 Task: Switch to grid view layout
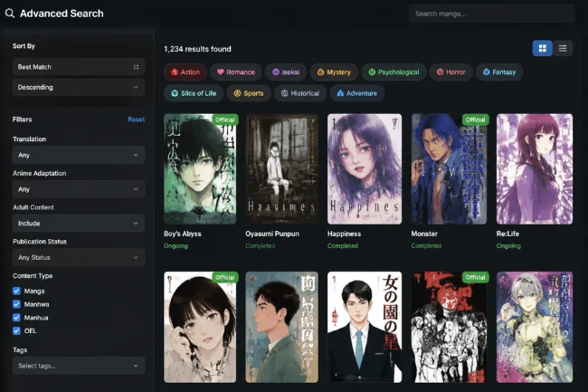[542, 48]
